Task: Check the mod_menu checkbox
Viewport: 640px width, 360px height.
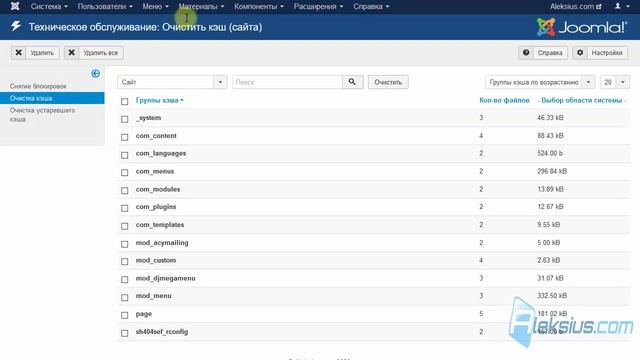Action: (x=124, y=297)
